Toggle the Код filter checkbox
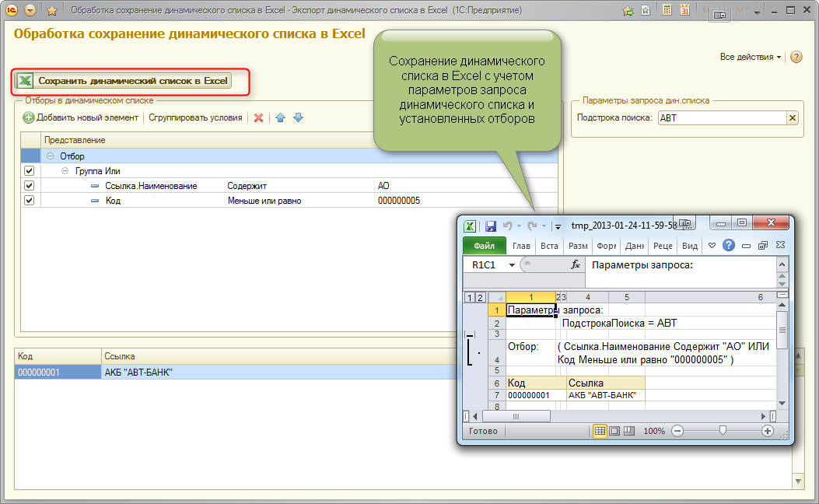This screenshot has height=504, width=819. click(30, 201)
